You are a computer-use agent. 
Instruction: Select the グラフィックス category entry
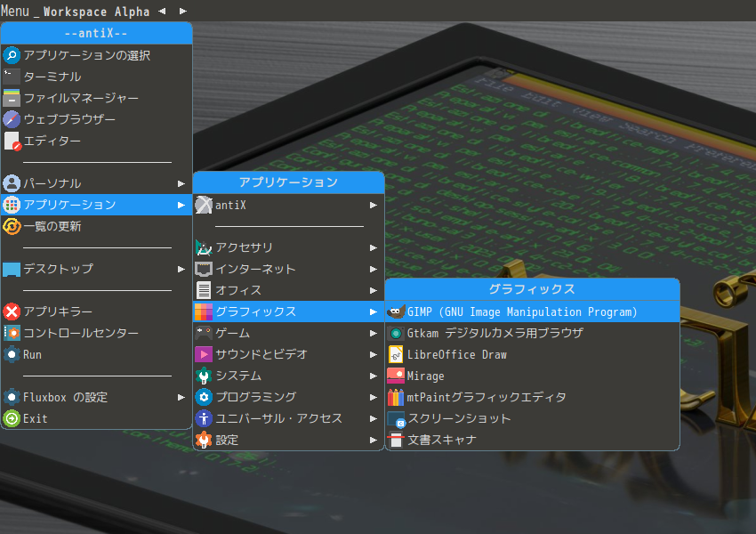pyautogui.click(x=288, y=311)
